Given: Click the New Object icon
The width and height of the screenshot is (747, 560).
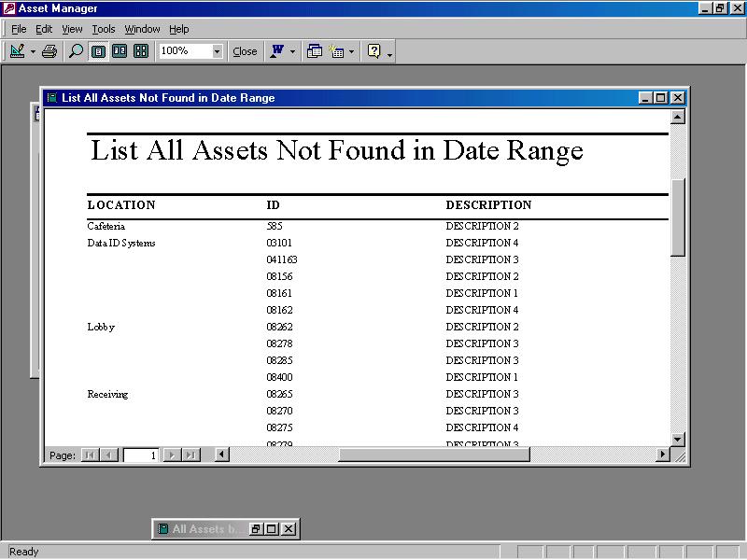Looking at the screenshot, I should coord(337,51).
